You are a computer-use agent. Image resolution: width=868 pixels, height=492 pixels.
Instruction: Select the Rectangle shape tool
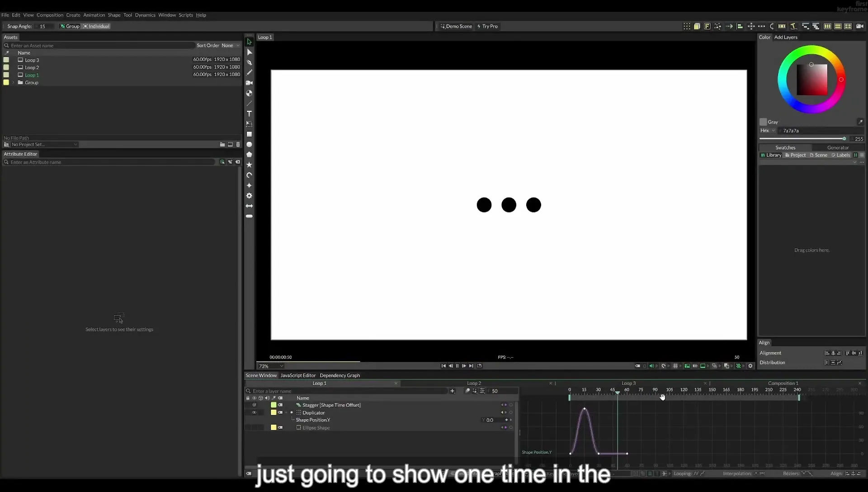click(249, 134)
